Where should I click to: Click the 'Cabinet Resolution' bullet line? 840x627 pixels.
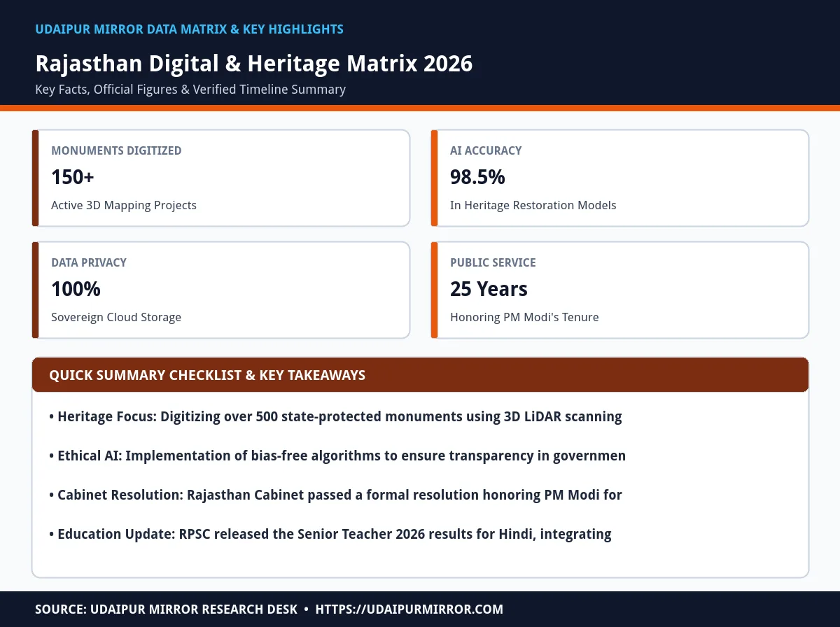(x=335, y=495)
